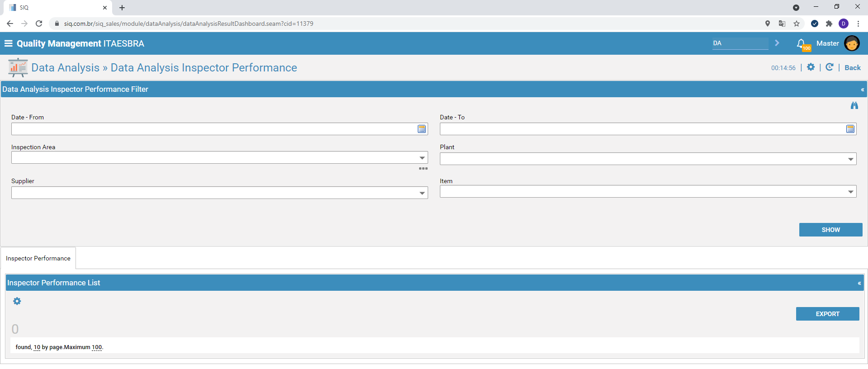Click the tab search dropdown circle
The image size is (868, 369).
pyautogui.click(x=796, y=8)
